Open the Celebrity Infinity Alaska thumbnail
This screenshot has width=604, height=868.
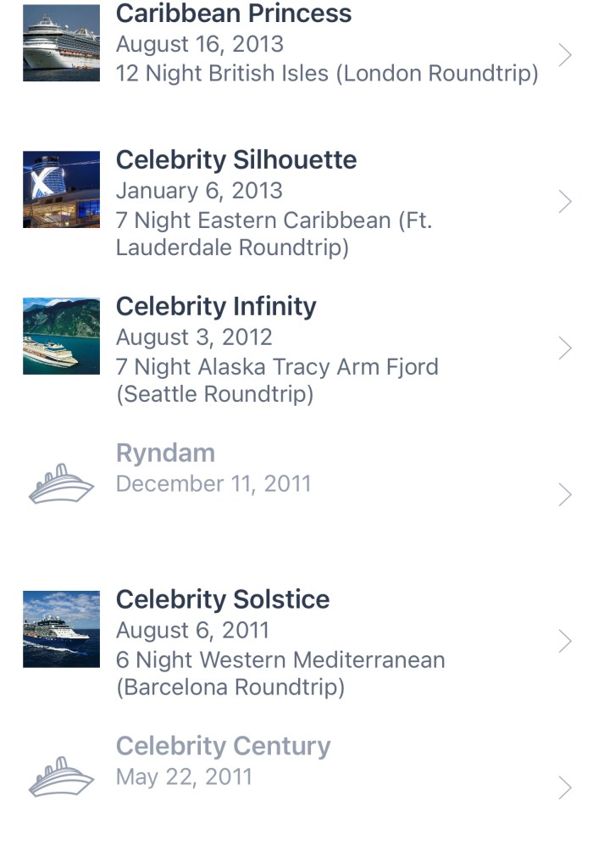click(61, 337)
